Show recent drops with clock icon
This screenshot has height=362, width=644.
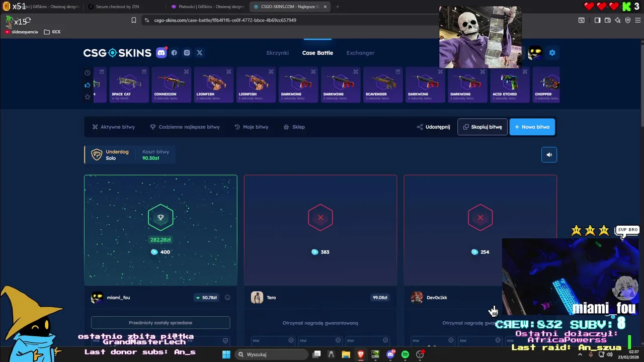88,72
